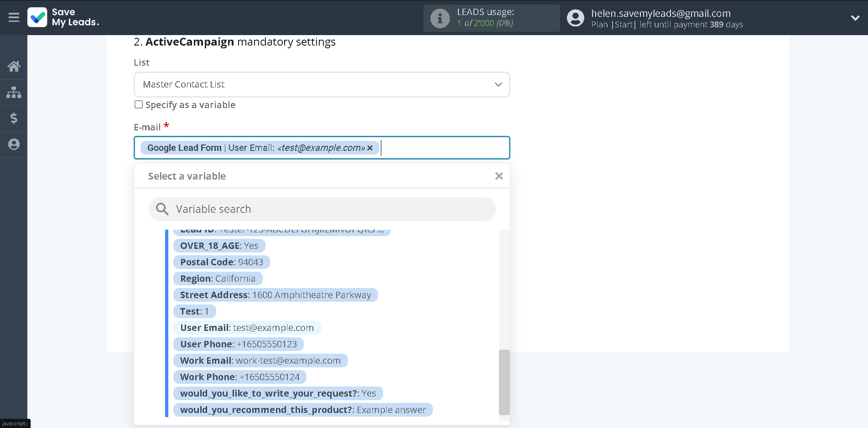Click the LEADS usage info icon
Screen dimensions: 868x428
click(440, 18)
